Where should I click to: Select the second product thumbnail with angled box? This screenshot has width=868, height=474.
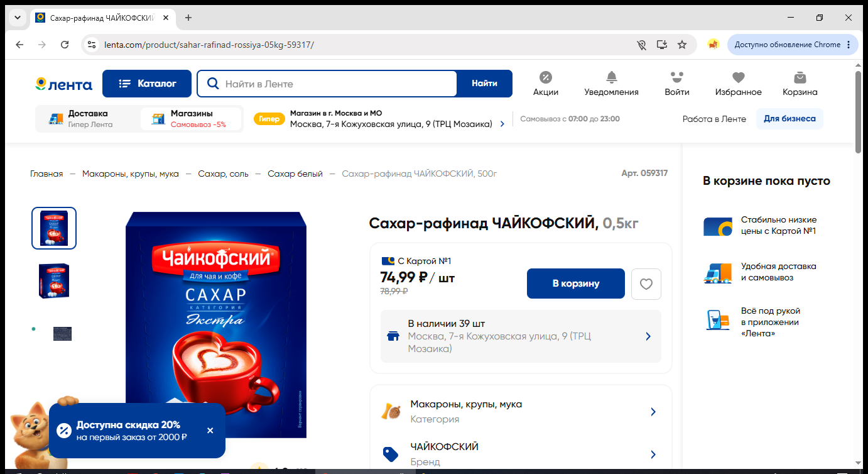click(54, 280)
